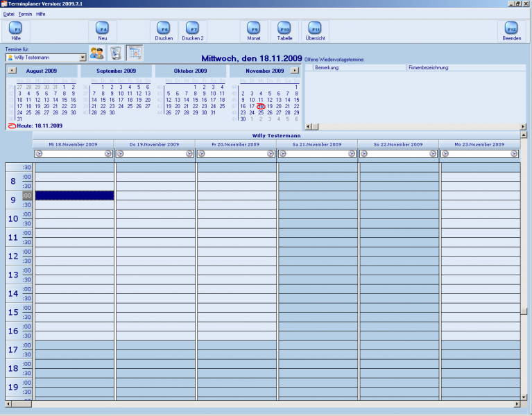This screenshot has height=416, width=532.
Task: Open the Termin menu
Action: point(25,15)
